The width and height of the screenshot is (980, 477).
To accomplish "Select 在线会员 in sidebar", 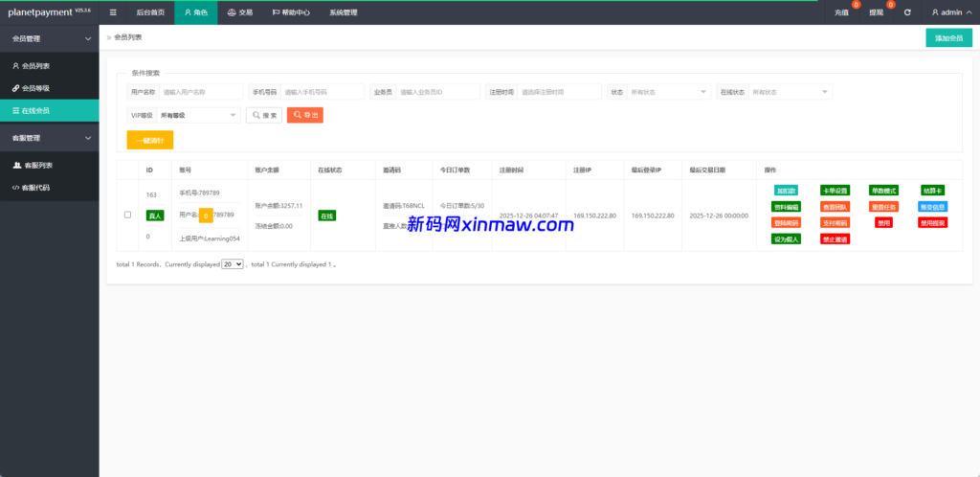I will pyautogui.click(x=50, y=111).
